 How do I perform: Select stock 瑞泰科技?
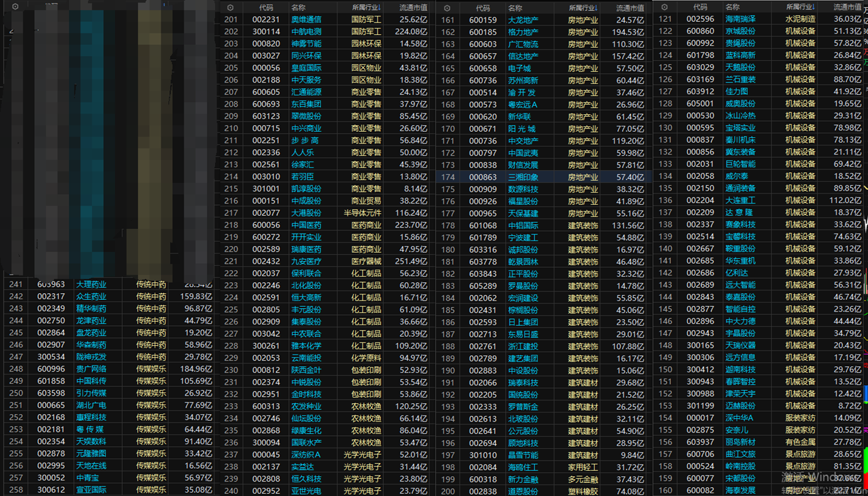(523, 383)
